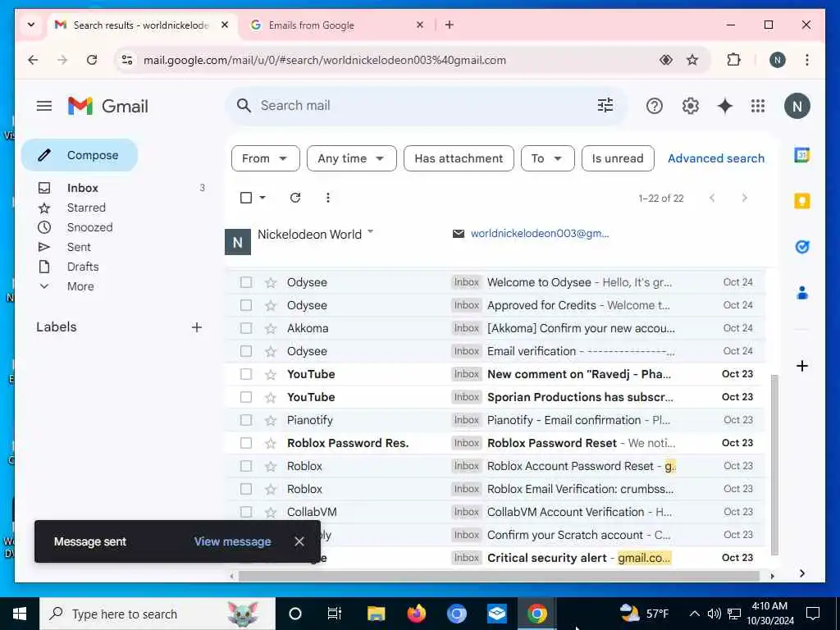Dismiss the Message sent notification

point(299,541)
